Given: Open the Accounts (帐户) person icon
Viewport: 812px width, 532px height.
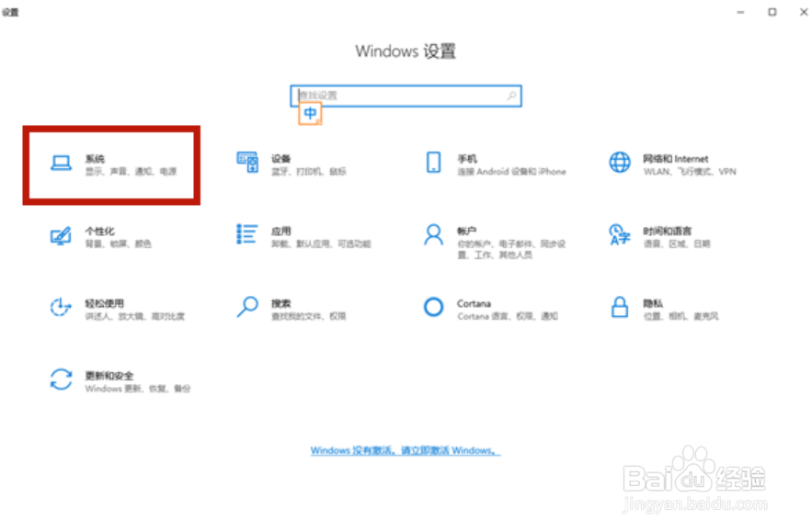Looking at the screenshot, I should pyautogui.click(x=433, y=235).
